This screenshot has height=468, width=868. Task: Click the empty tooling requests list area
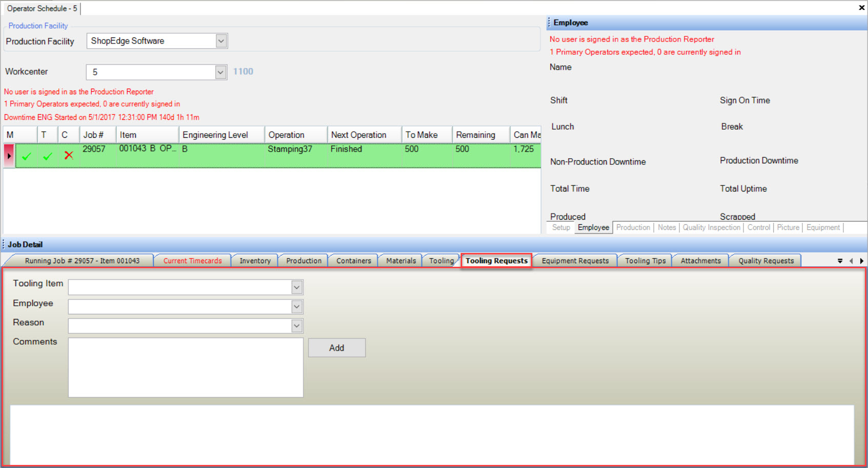click(x=432, y=434)
